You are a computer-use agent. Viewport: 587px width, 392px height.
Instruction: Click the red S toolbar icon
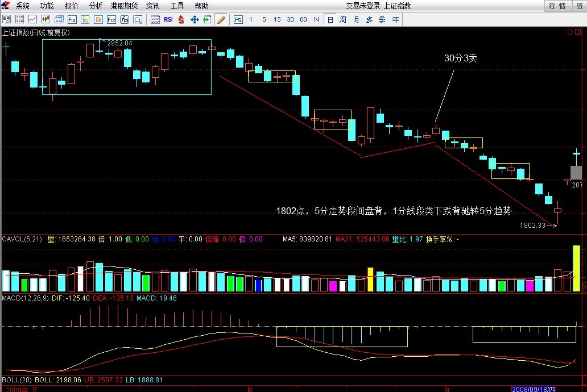[x=181, y=19]
